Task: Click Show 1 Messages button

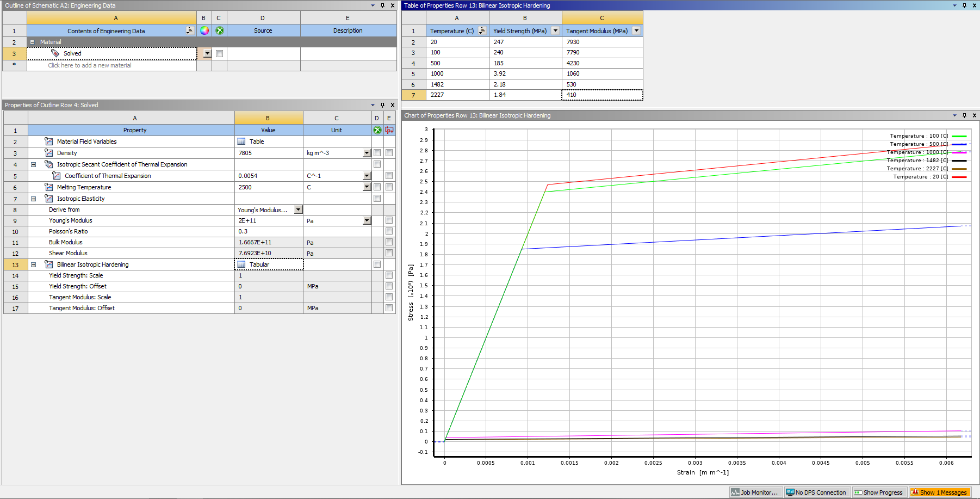Action: [x=940, y=492]
